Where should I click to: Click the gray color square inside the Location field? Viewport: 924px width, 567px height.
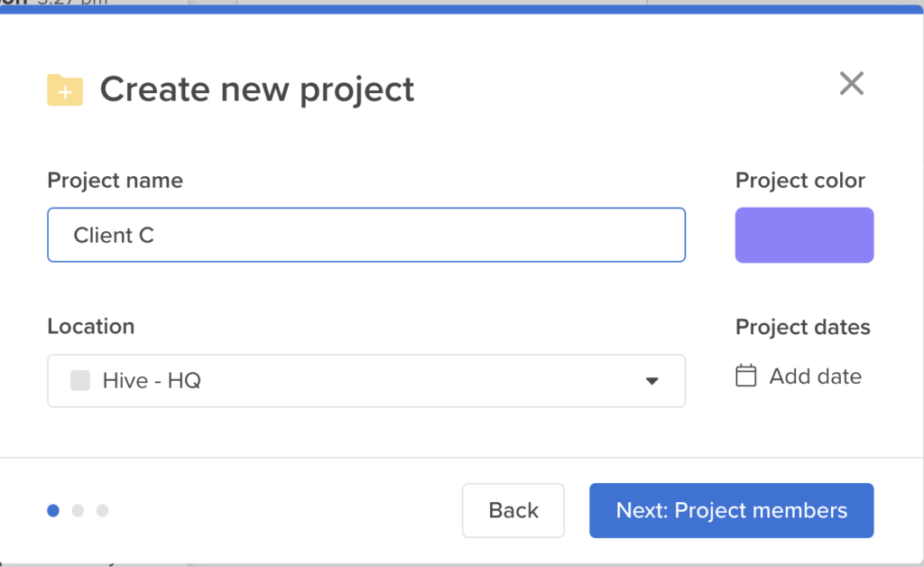pyautogui.click(x=79, y=380)
